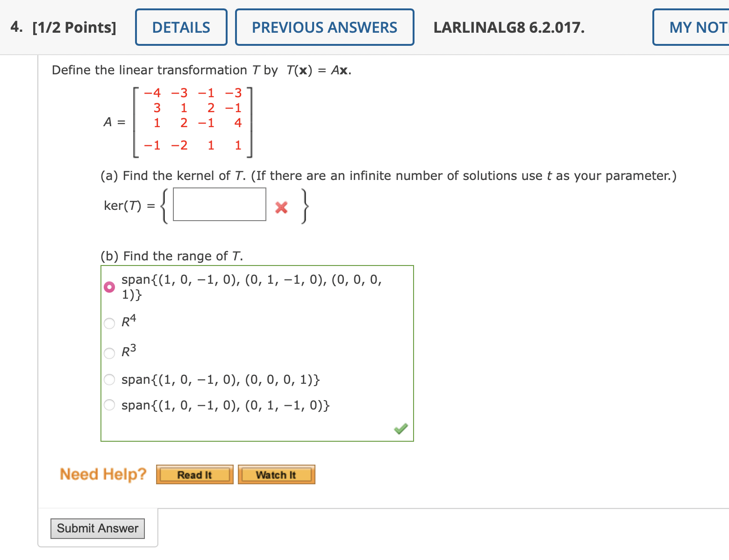Image resolution: width=729 pixels, height=560 pixels.
Task: Click inside the ker(T) answer input box
Action: [x=219, y=204]
